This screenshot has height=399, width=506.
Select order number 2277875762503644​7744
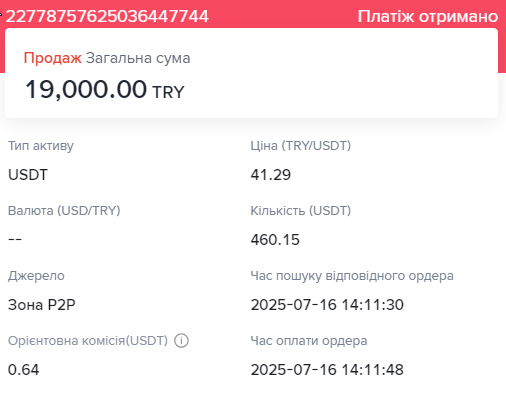pos(107,16)
